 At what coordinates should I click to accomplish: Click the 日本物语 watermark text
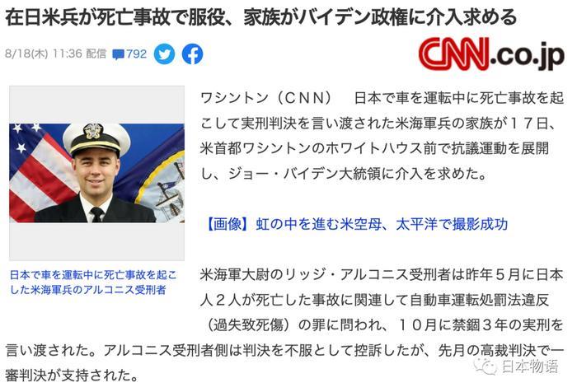[x=530, y=366]
